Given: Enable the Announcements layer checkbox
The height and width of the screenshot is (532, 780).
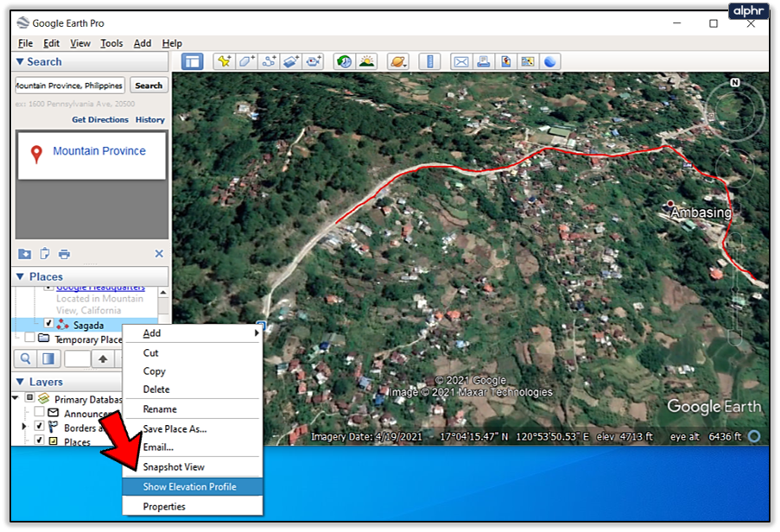Looking at the screenshot, I should pyautogui.click(x=39, y=412).
